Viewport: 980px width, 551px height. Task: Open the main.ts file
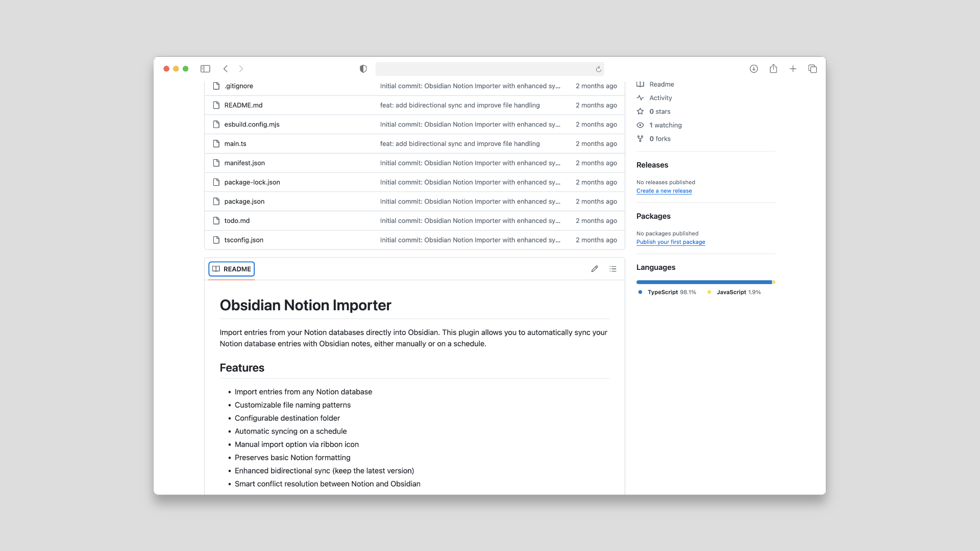[235, 144]
